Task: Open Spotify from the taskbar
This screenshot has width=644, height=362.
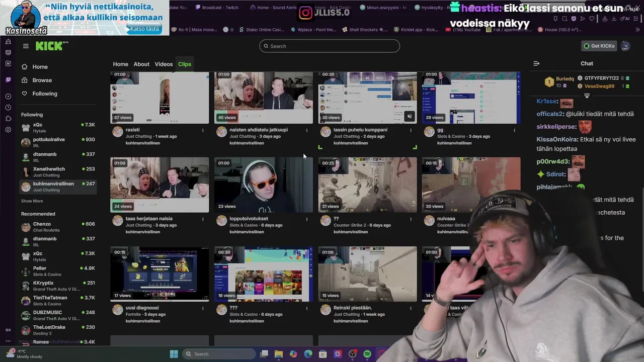Action: [367, 354]
